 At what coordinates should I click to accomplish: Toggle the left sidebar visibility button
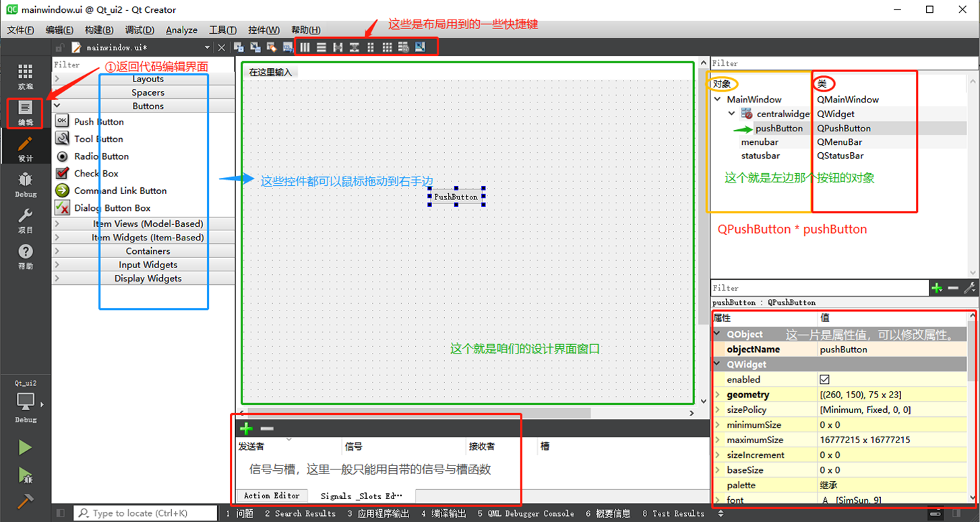[x=61, y=513]
